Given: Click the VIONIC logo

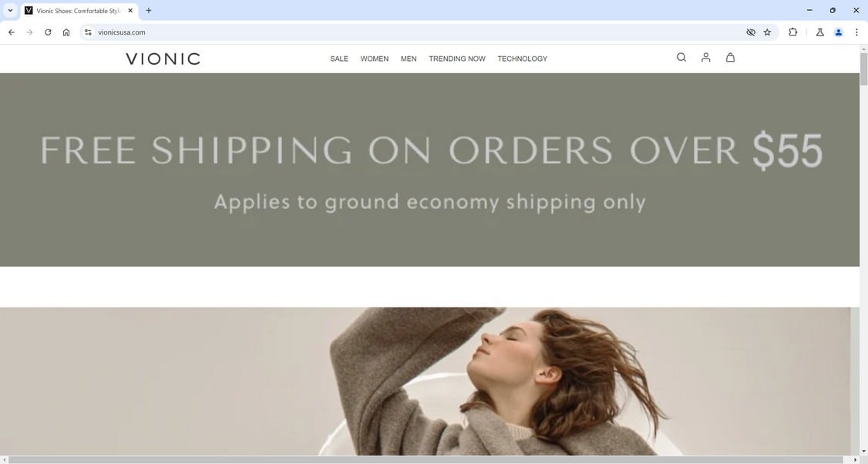Looking at the screenshot, I should [163, 59].
